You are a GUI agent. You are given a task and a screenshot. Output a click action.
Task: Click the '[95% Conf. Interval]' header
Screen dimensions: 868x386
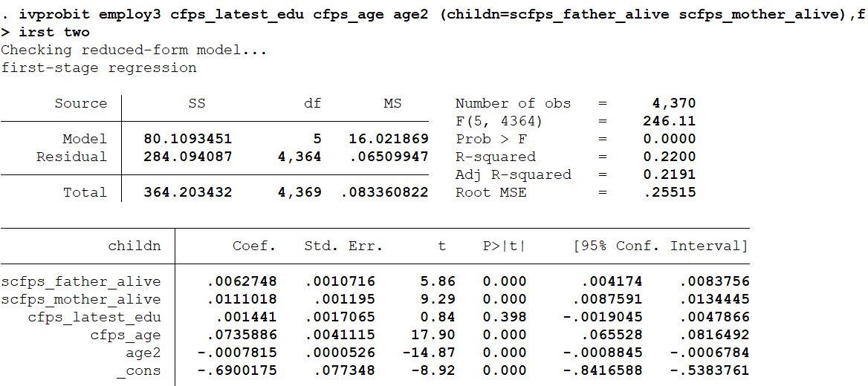point(661,246)
